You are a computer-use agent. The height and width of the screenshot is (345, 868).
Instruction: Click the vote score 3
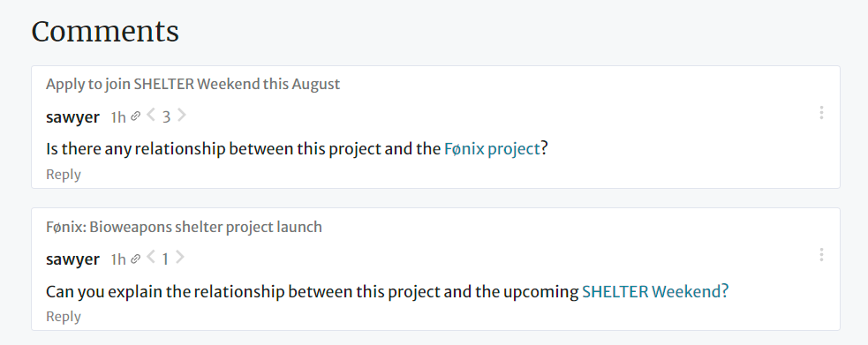pyautogui.click(x=166, y=116)
